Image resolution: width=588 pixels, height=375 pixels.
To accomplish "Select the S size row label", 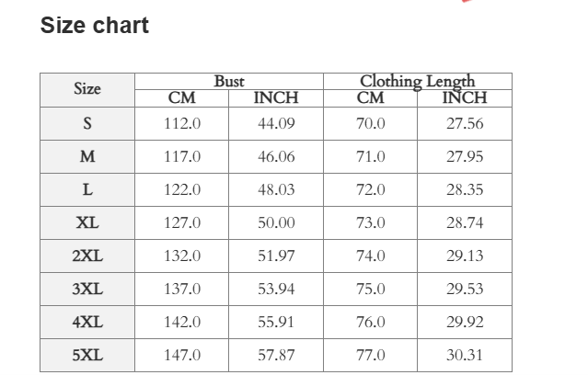I will coord(87,124).
